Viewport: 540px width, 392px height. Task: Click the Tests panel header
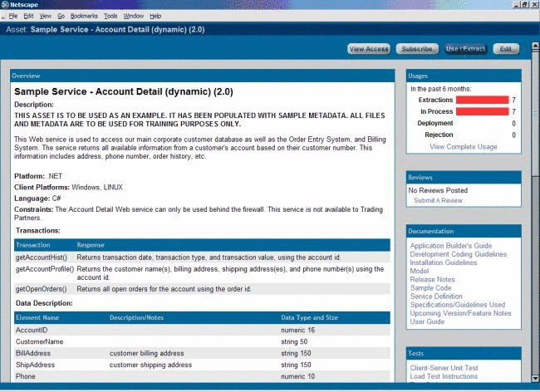[x=464, y=353]
